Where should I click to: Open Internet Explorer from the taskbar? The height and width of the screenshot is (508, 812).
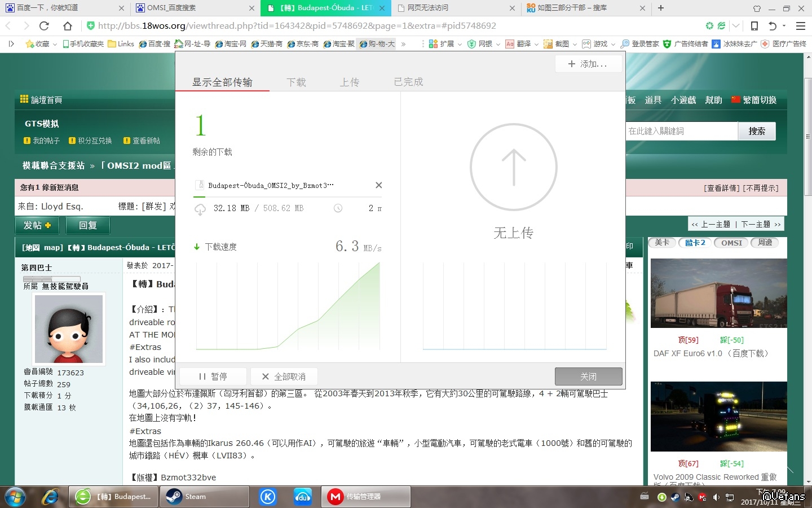[51, 497]
